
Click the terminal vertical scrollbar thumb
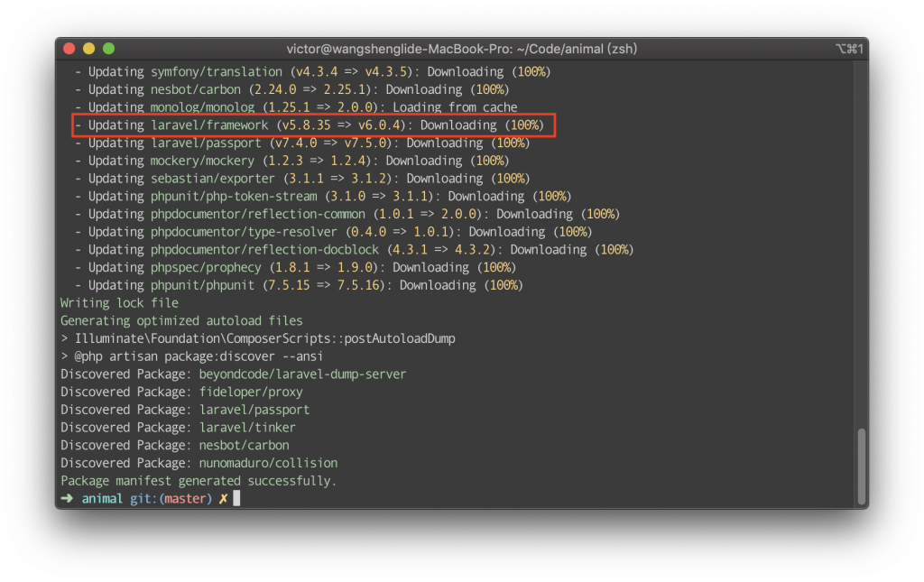pos(862,467)
